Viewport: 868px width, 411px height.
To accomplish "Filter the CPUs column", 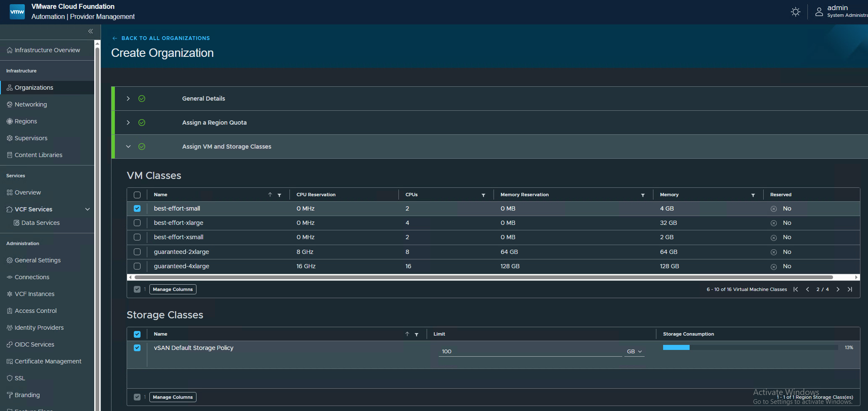I will pos(483,195).
